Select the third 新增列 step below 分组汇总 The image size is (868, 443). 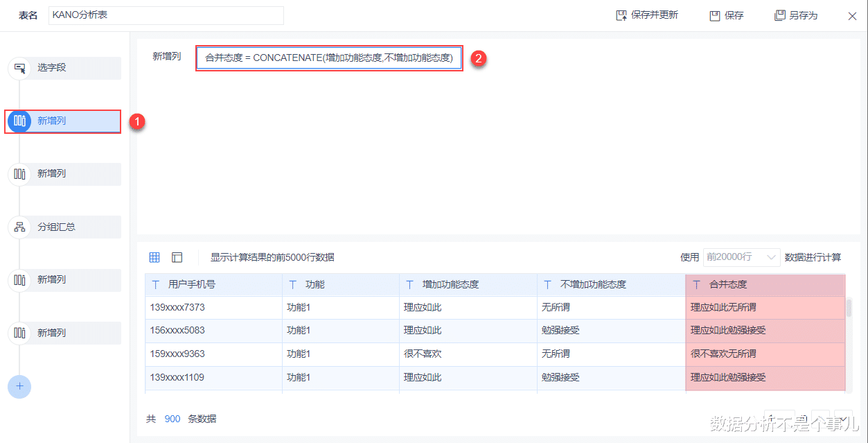[x=19, y=280]
